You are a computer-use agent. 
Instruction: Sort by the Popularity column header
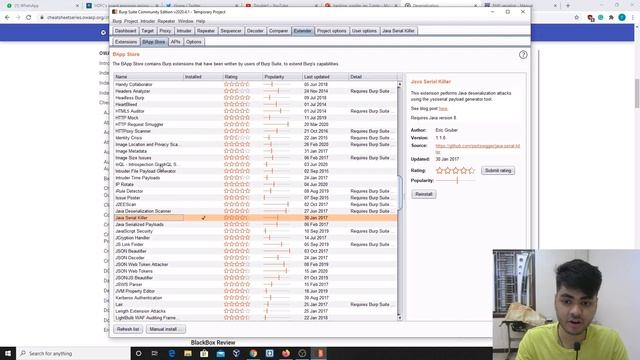pyautogui.click(x=282, y=77)
